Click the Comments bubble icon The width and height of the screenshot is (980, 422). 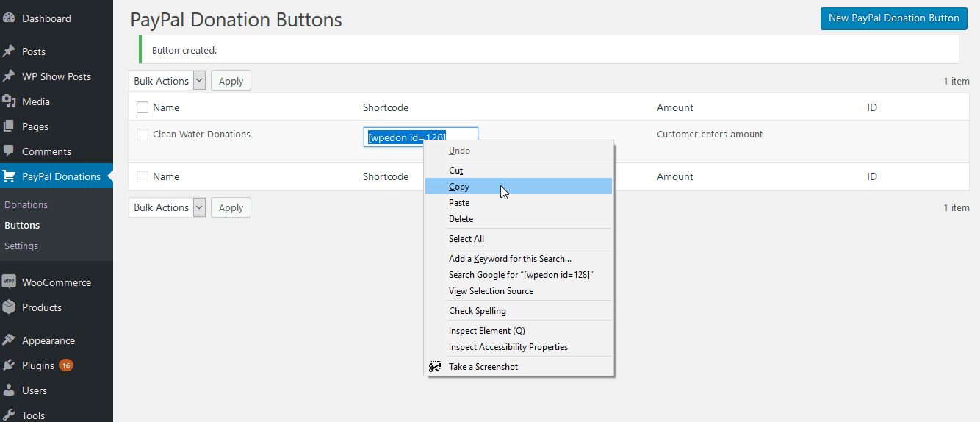coord(9,151)
